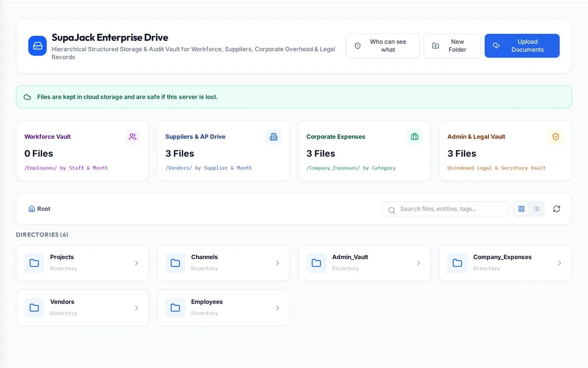Click the cloud upload icon in Upload Documents
The height and width of the screenshot is (368, 588).
[x=496, y=46]
